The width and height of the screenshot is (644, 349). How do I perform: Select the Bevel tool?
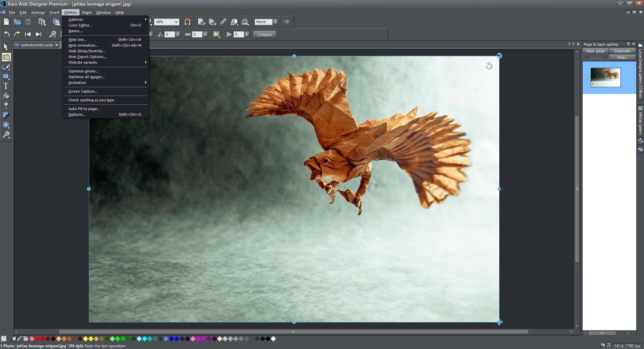tap(6, 125)
